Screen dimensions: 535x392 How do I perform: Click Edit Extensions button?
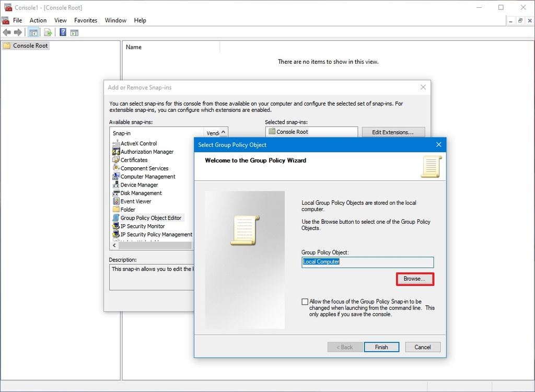(x=393, y=132)
